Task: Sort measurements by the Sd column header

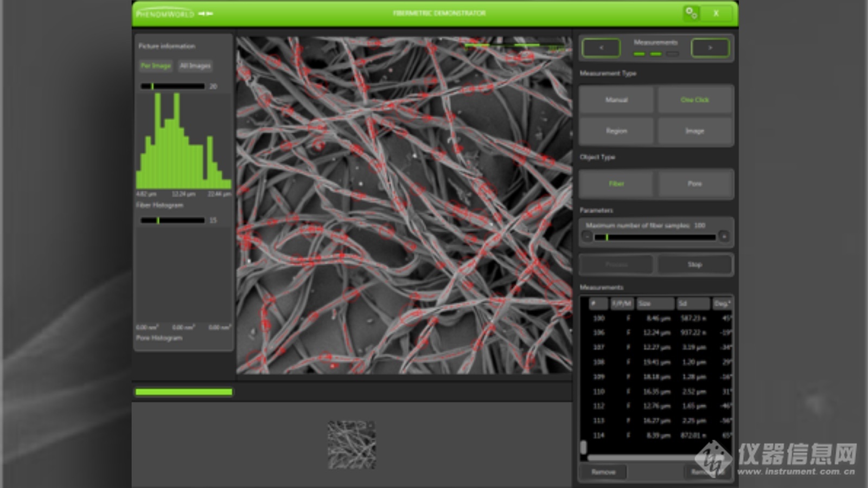Action: [x=693, y=303]
